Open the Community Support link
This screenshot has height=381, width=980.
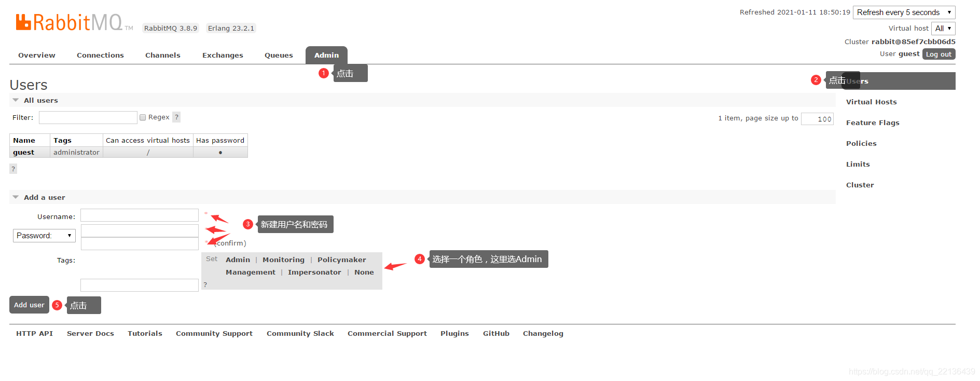pyautogui.click(x=214, y=333)
